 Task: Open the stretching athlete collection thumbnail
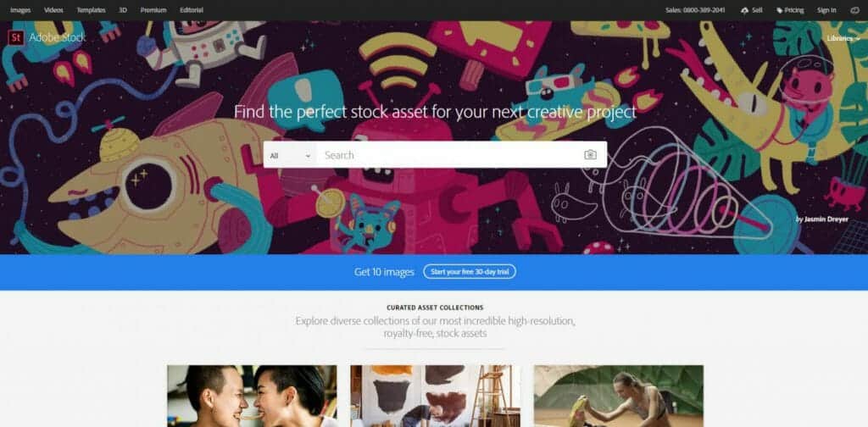pyautogui.click(x=618, y=396)
